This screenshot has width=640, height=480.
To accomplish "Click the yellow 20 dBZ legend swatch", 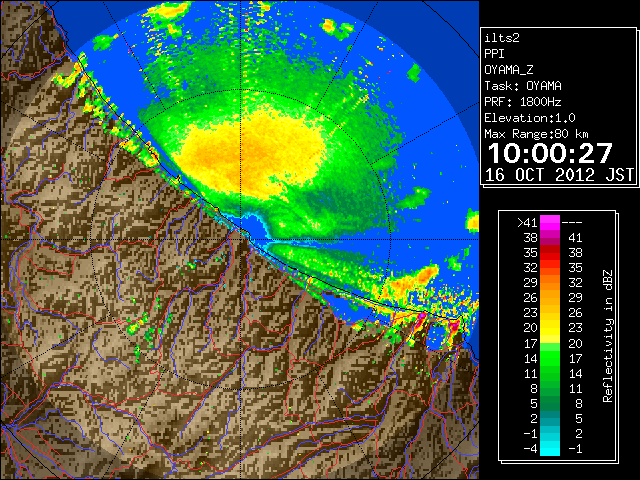I will click(x=550, y=328).
